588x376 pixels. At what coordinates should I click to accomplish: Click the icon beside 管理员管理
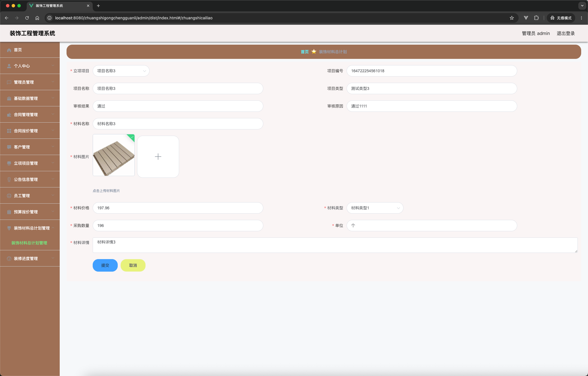(x=9, y=82)
